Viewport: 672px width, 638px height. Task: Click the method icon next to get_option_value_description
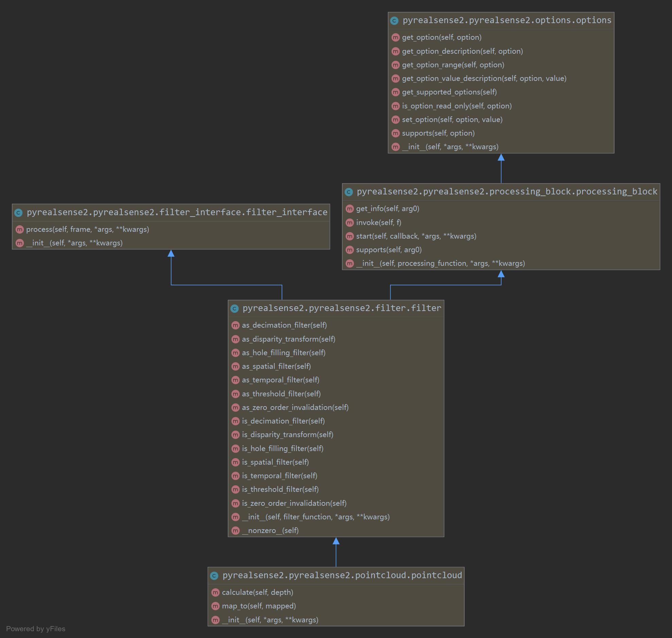click(395, 79)
